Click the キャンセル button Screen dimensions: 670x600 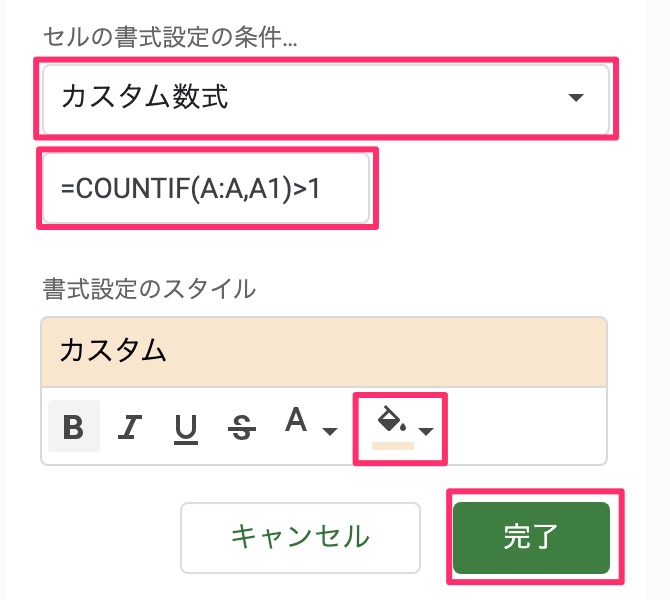coord(300,538)
